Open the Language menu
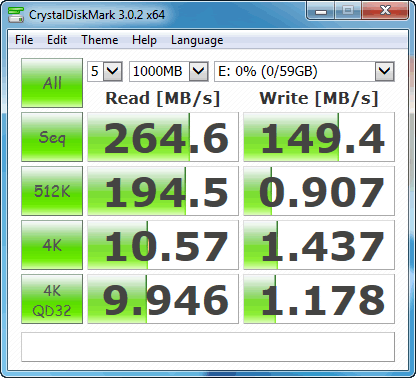The width and height of the screenshot is (416, 378). pyautogui.click(x=197, y=40)
